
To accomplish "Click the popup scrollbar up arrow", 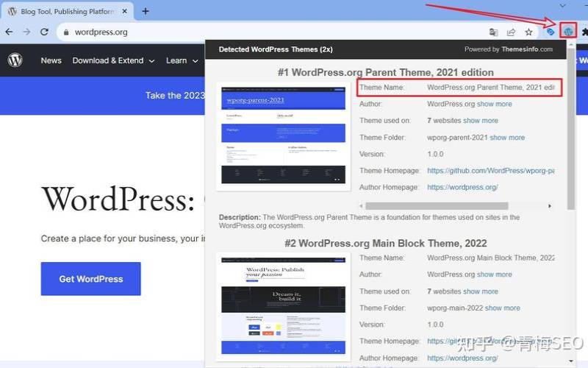I will (x=571, y=44).
